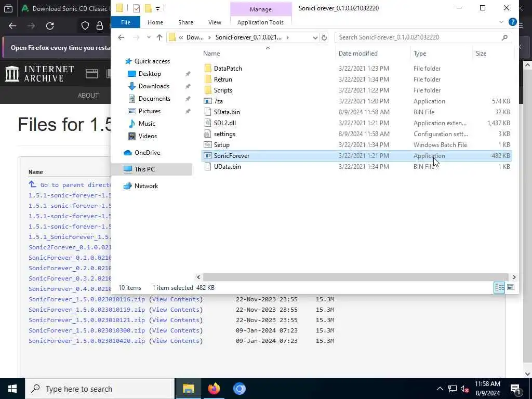The height and width of the screenshot is (399, 532).
Task: View contents of SonicForever_1.5.0.023010420.zip
Action: pos(176,341)
